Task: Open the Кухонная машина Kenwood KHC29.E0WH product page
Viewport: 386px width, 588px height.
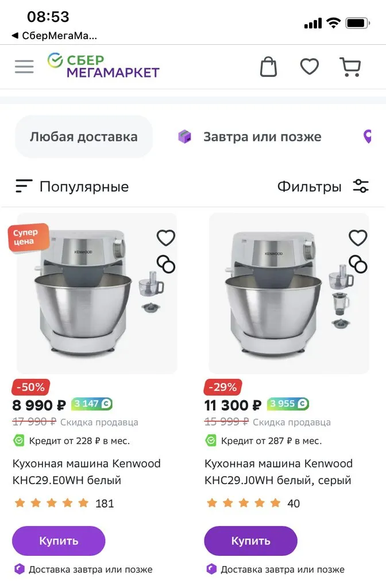Action: coord(87,471)
